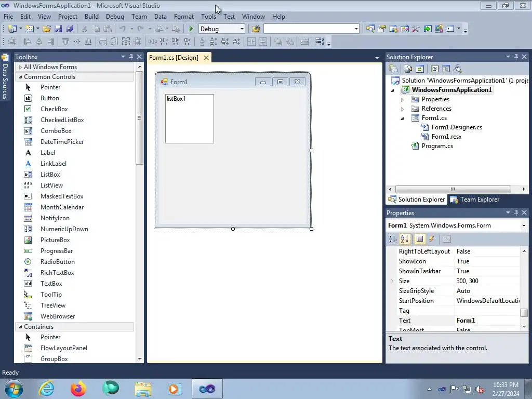Open Solution Explorer from the main toolbar
This screenshot has width=532, height=399.
(x=370, y=29)
